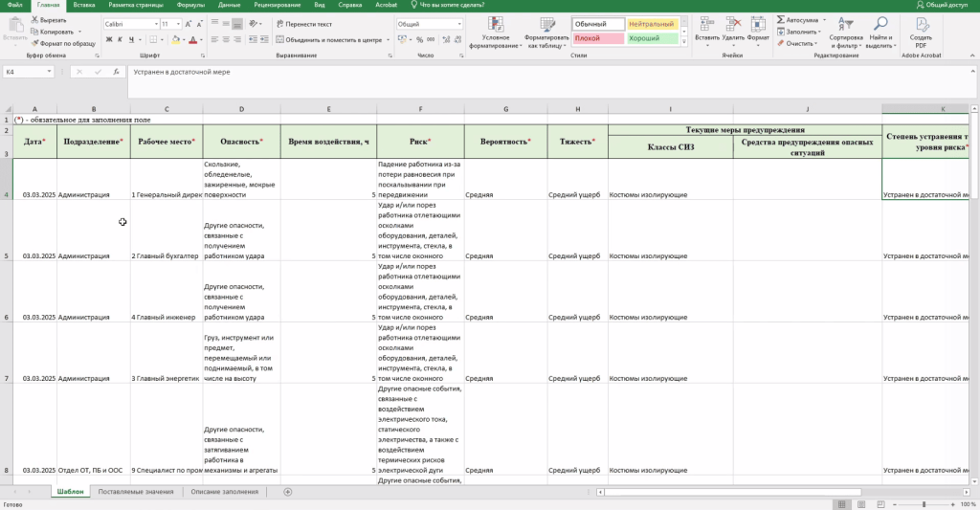Open the Поставляемые значения sheet tab

pos(136,492)
